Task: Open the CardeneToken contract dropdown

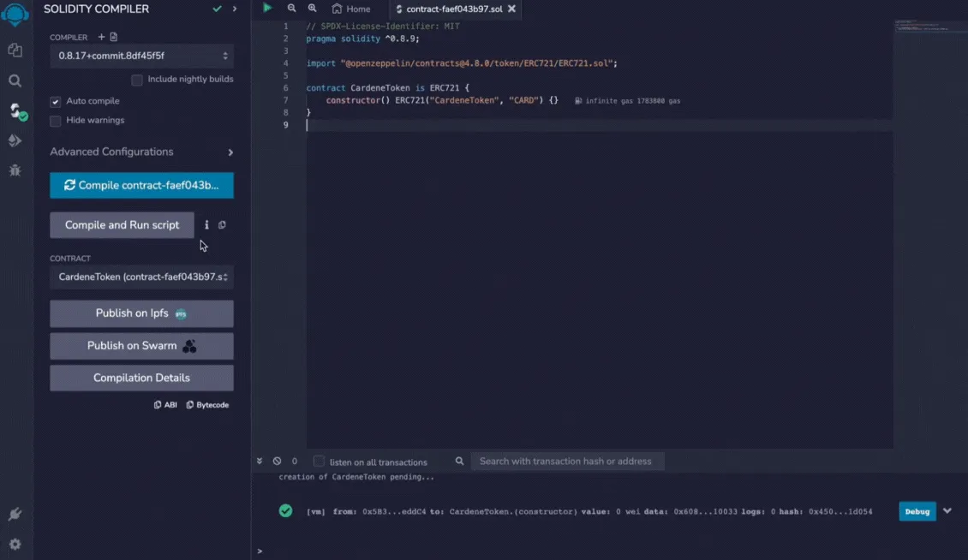Action: [142, 277]
